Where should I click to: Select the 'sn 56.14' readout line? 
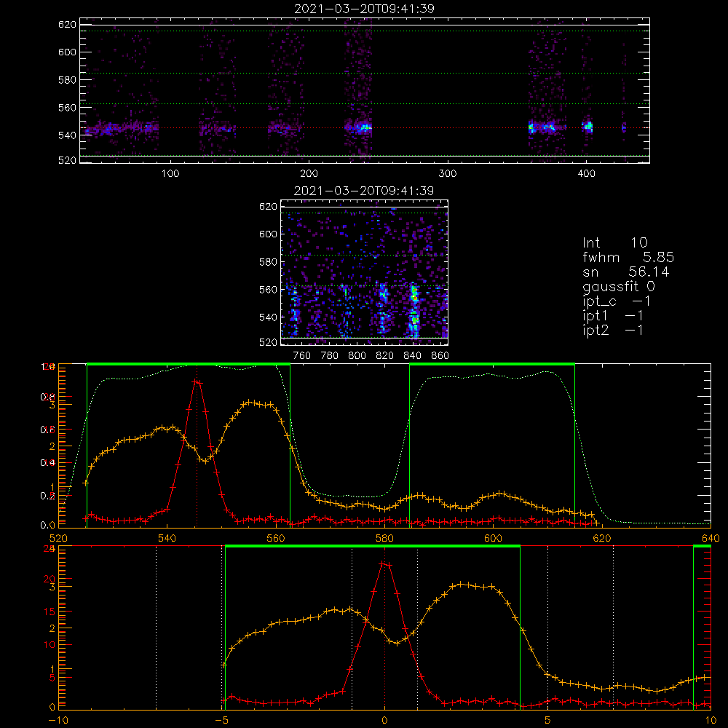coord(626,272)
